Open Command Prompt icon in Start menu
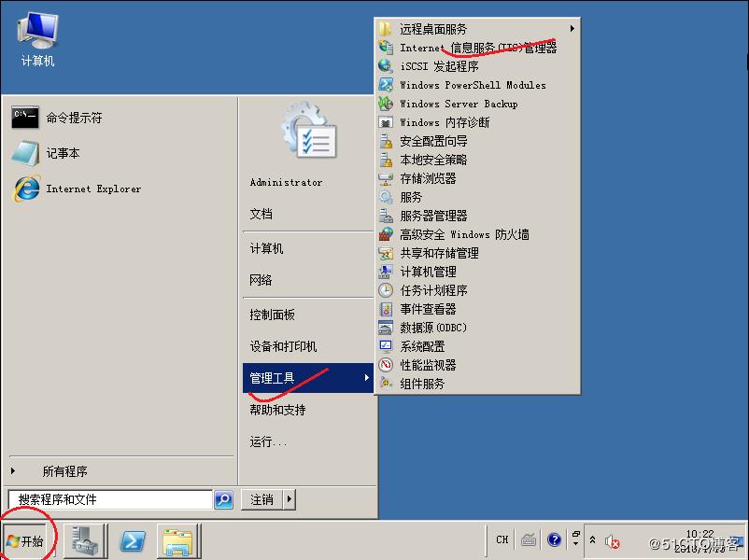 coord(25,118)
